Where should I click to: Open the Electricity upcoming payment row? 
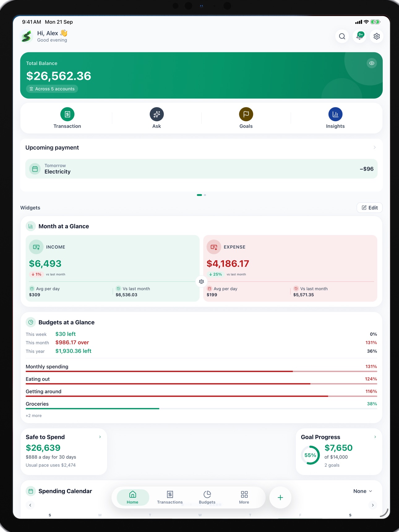201,169
